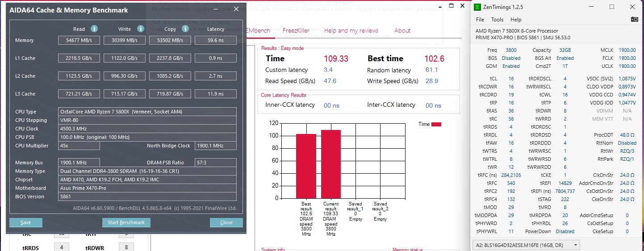Viewport: 644px width, 251px height.
Task: Click the PowerDown Disabled value
Action: click(x=565, y=231)
